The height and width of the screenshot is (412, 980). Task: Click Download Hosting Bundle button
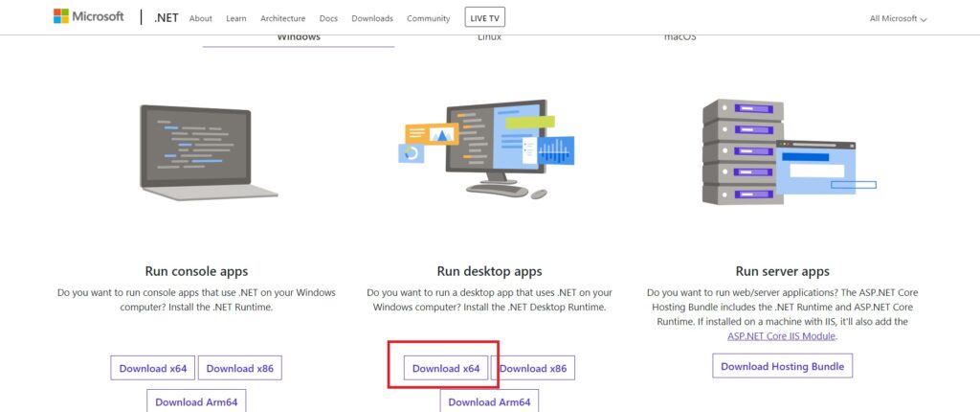(x=783, y=366)
